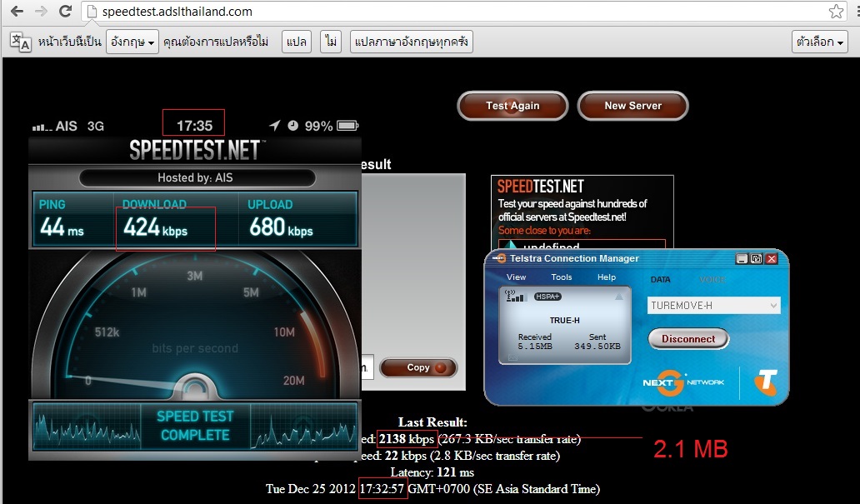Viewport: 860px width, 504px height.
Task: Click the "TRUE-H" network name
Action: (x=565, y=320)
